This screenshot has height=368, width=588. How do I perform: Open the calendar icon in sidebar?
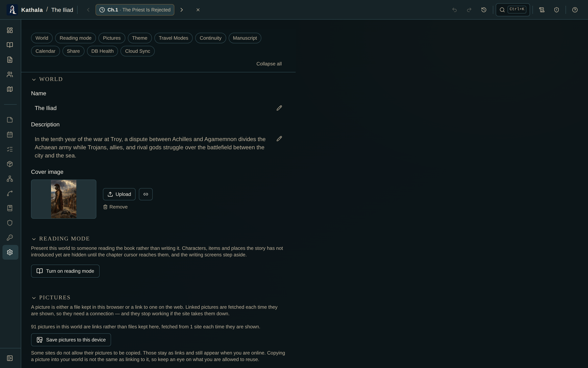10,135
